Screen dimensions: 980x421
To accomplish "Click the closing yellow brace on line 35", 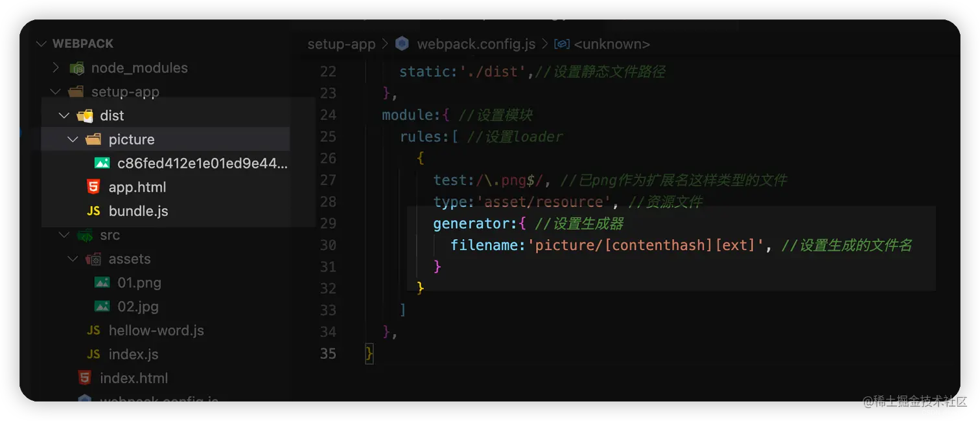I will pyautogui.click(x=369, y=354).
